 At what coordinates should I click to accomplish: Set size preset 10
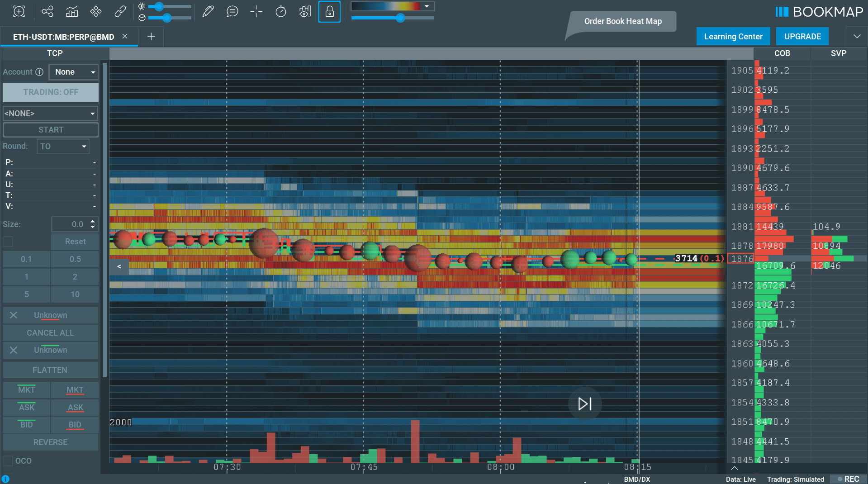coord(75,294)
